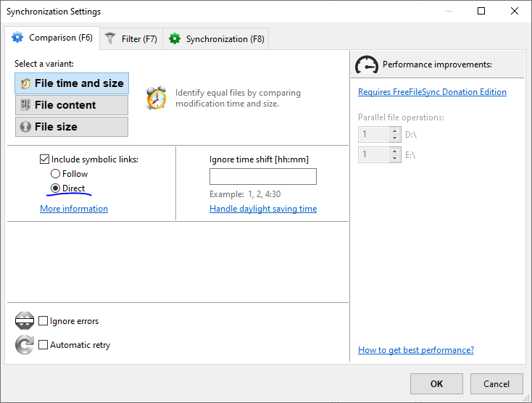Click the E:\ parallel operations number field
The width and height of the screenshot is (532, 403).
374,154
